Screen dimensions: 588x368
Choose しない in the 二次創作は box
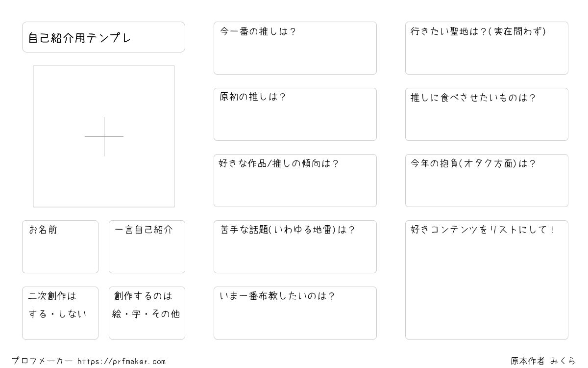pos(72,314)
